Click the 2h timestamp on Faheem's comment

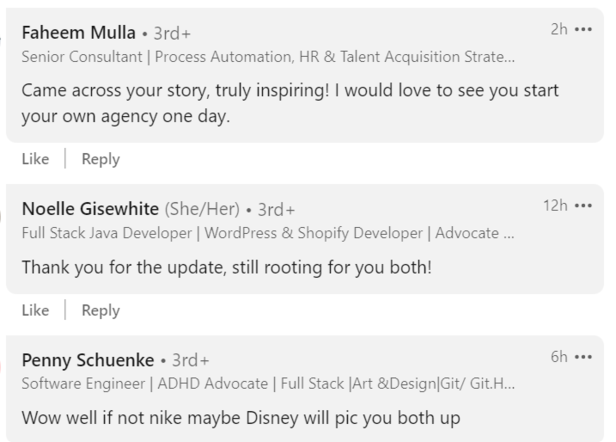click(559, 29)
